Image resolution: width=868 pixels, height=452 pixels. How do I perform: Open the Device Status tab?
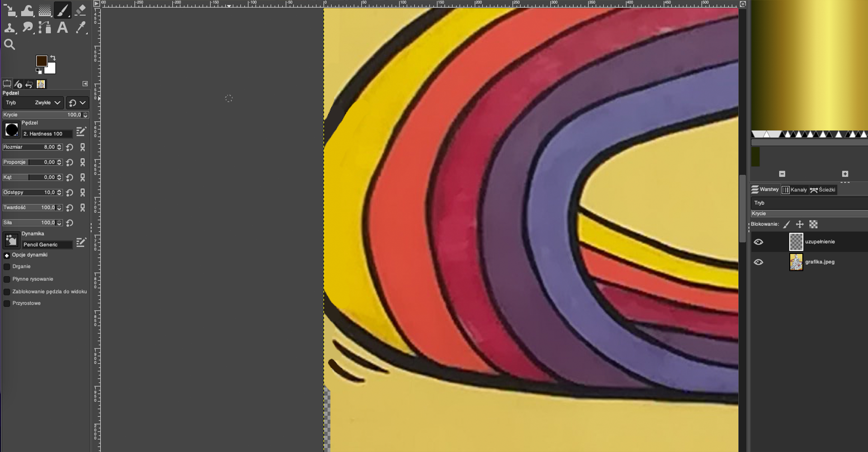[18, 84]
